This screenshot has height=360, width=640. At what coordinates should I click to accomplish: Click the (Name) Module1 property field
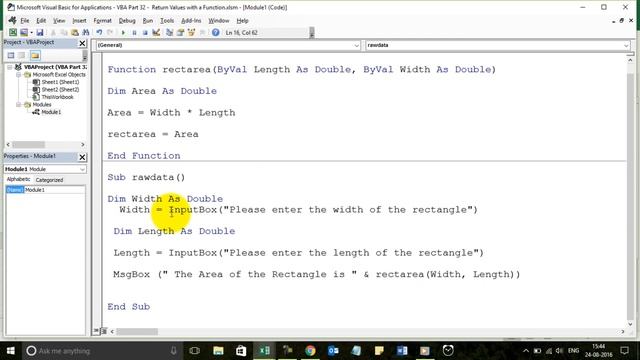click(45, 190)
